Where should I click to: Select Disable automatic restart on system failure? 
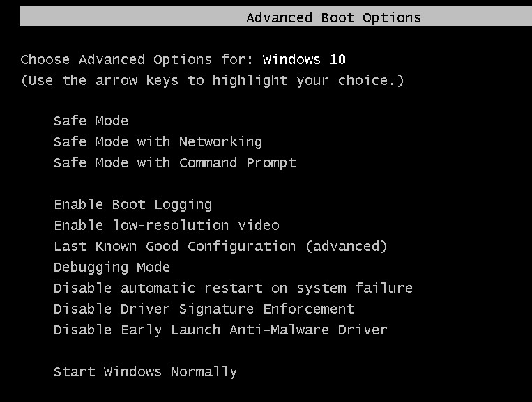tap(233, 288)
